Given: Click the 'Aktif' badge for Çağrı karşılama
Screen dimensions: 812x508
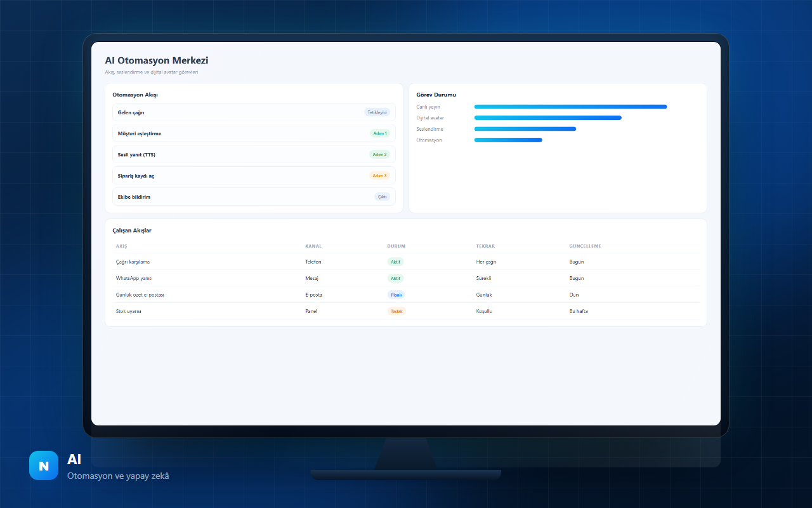Looking at the screenshot, I should (x=396, y=262).
